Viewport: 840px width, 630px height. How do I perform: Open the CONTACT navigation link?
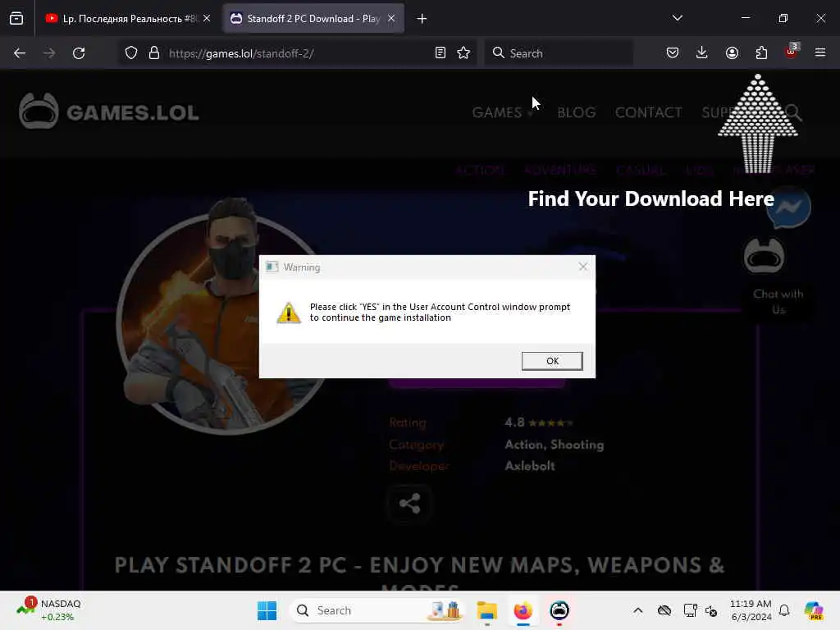(648, 112)
